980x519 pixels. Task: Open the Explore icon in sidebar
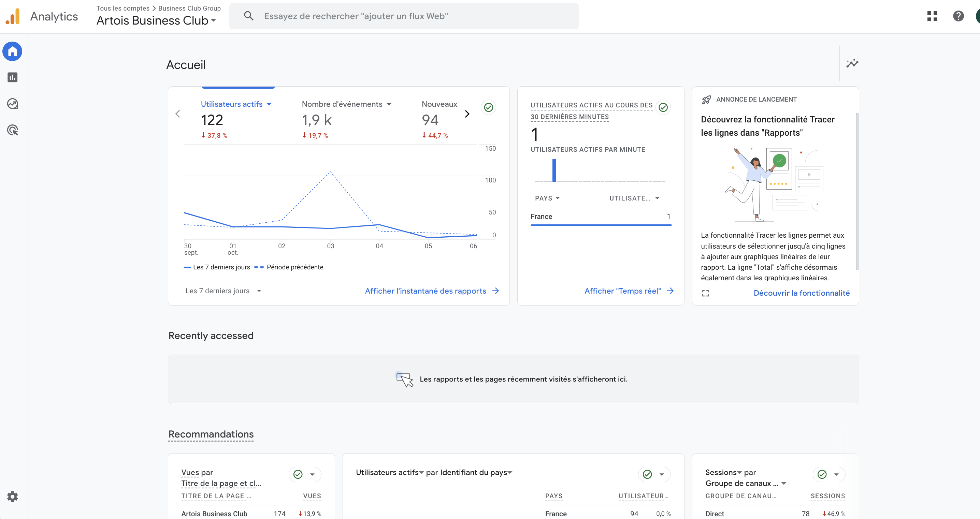click(x=13, y=104)
